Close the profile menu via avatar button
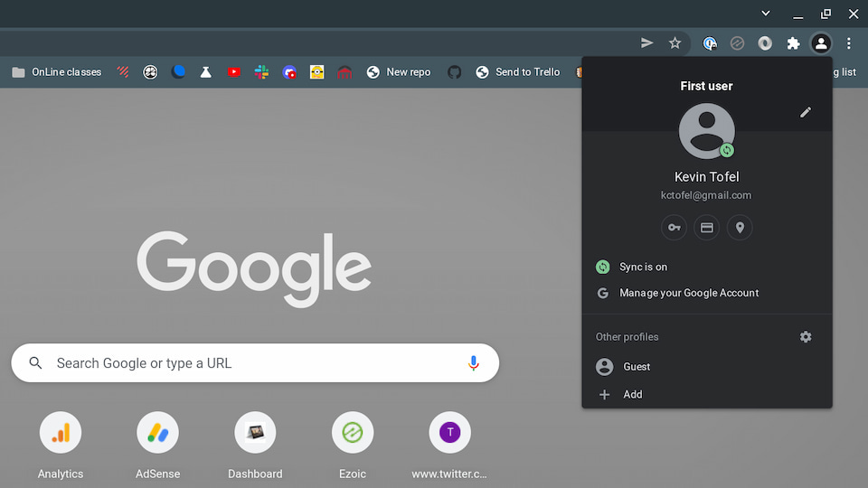 [x=820, y=43]
